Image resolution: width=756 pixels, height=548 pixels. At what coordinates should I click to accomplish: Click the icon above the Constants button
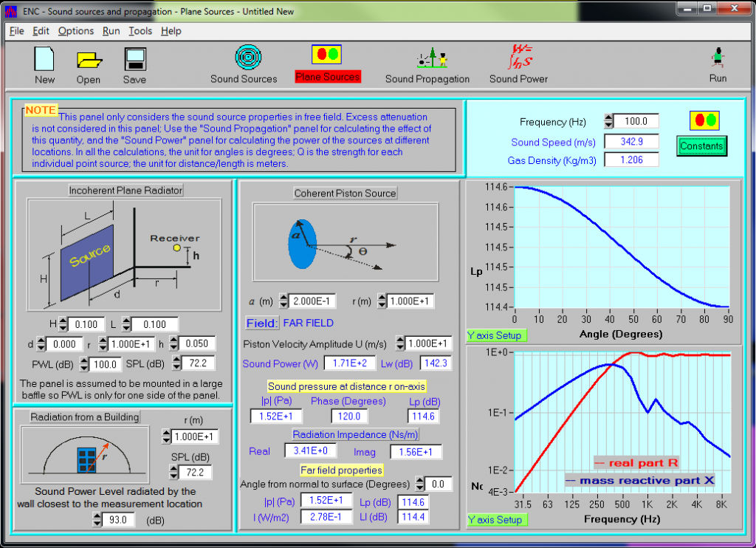coord(704,120)
